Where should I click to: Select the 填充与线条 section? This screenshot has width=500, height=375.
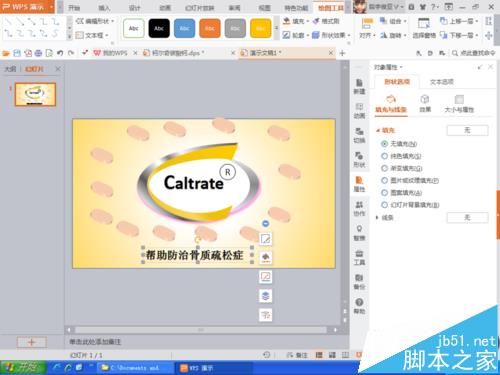(x=391, y=104)
